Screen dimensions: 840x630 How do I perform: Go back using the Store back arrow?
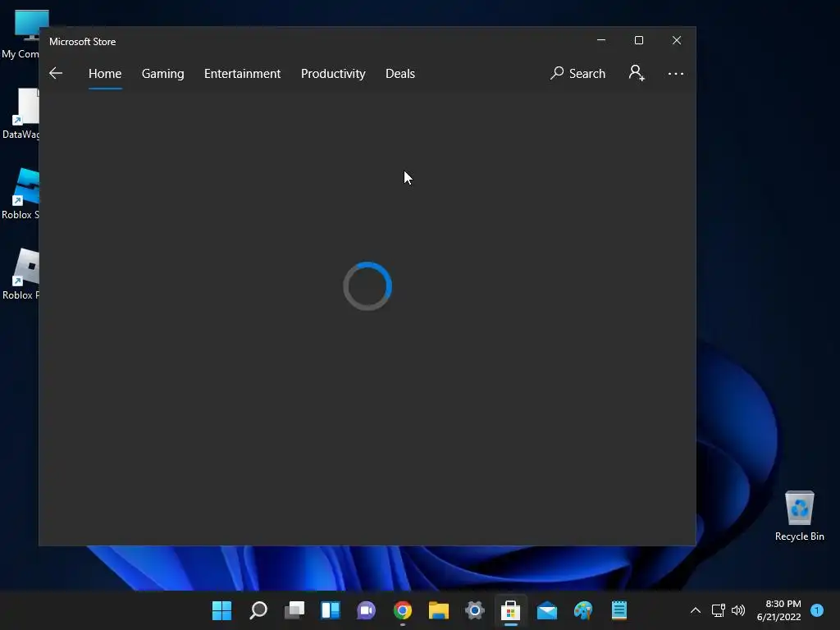pyautogui.click(x=56, y=73)
